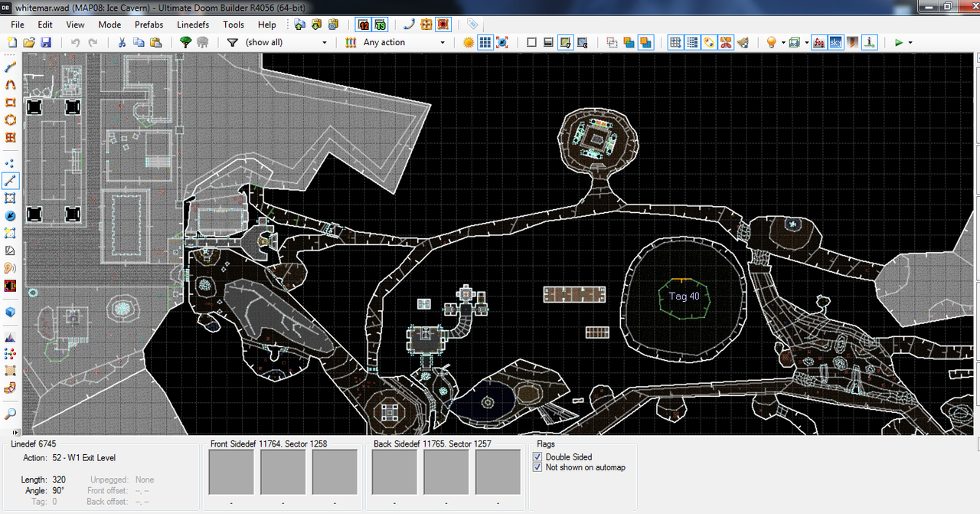Test the map with green play button
The width and height of the screenshot is (980, 514).
pos(899,42)
